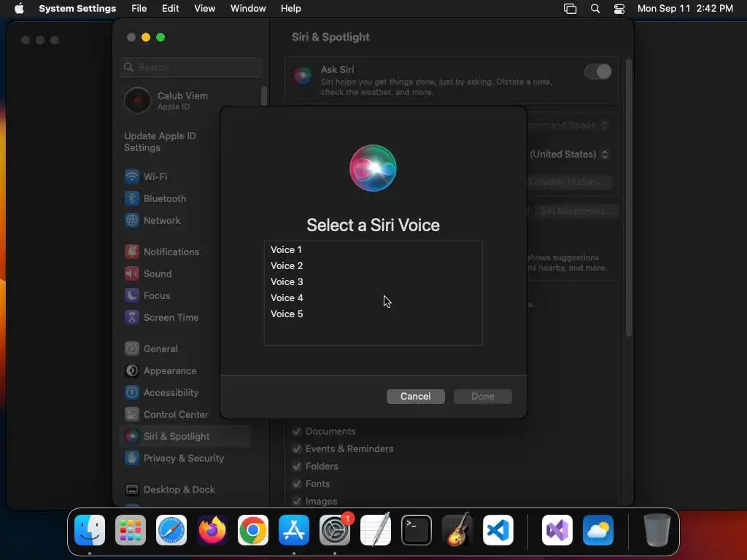This screenshot has height=560, width=747.
Task: Pick Voice 4 in the voice list
Action: coord(373,297)
